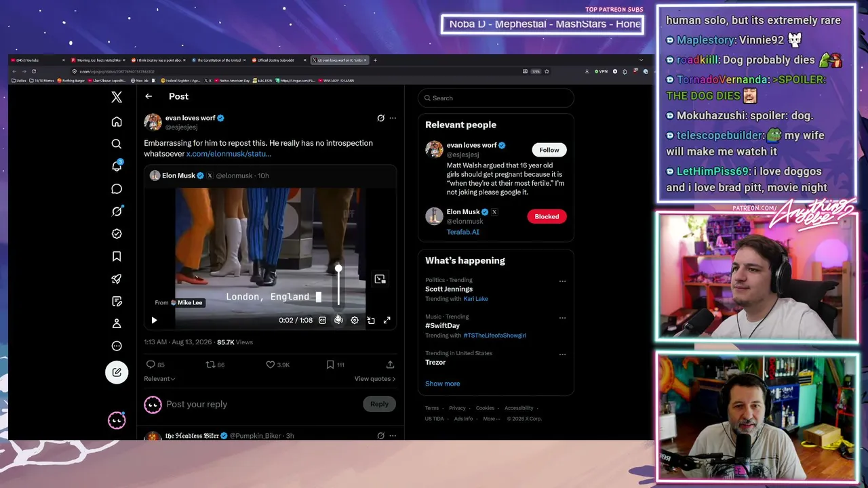Switch to The Constitution browser tab
The width and height of the screenshot is (868, 488).
[218, 60]
